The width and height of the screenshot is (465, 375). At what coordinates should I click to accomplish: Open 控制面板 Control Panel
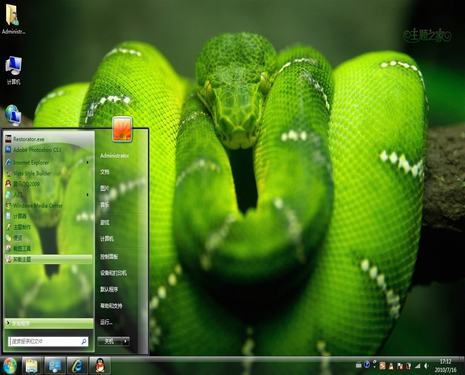[x=109, y=256]
